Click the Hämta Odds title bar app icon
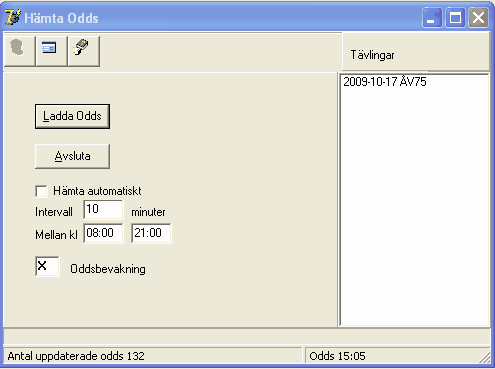 [13, 17]
